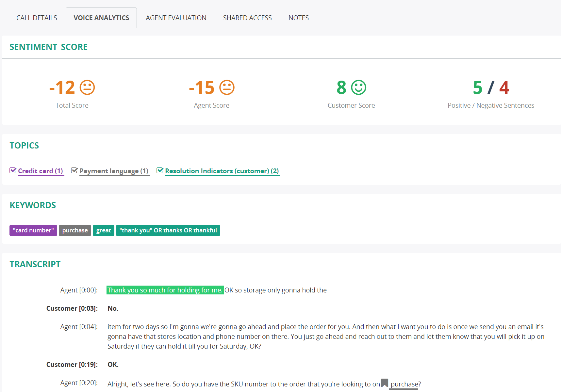The height and width of the screenshot is (392, 561).
Task: Open the Shared Access tab
Action: click(247, 18)
